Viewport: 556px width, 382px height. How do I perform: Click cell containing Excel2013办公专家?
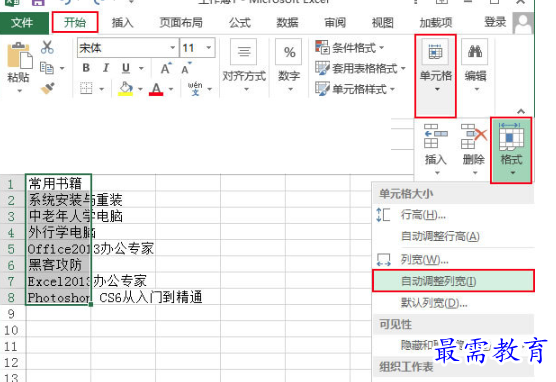(x=58, y=281)
